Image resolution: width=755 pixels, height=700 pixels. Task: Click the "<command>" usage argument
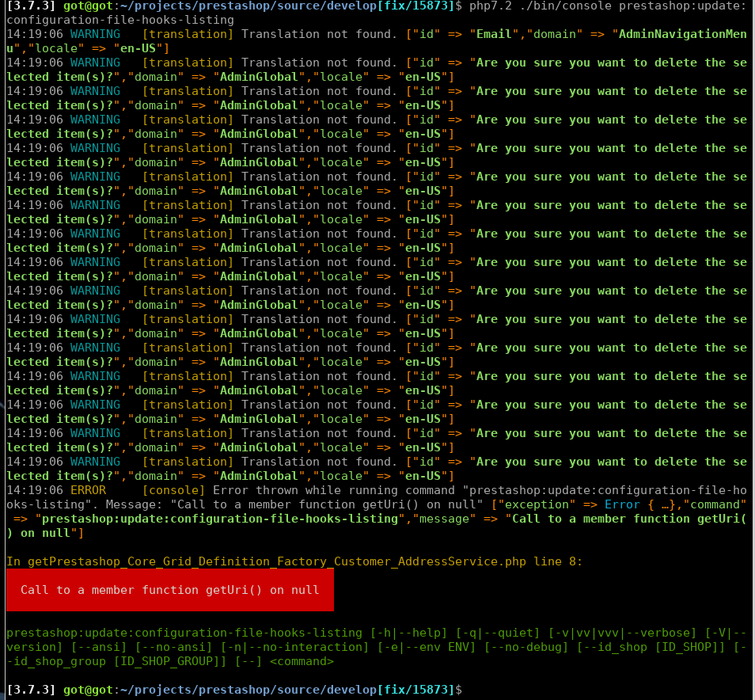click(x=302, y=661)
